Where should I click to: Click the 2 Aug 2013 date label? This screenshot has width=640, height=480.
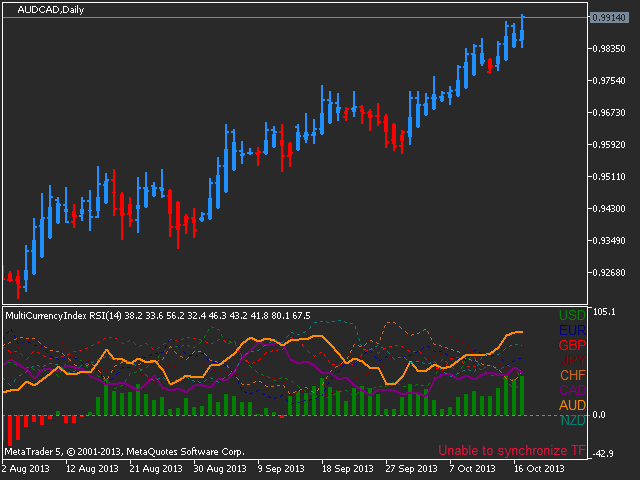coord(26,468)
